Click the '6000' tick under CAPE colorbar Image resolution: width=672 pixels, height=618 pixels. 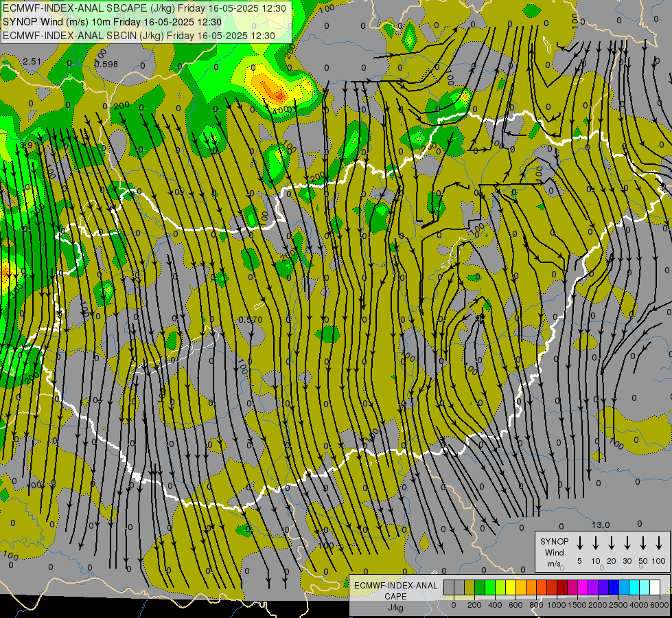tap(660, 605)
